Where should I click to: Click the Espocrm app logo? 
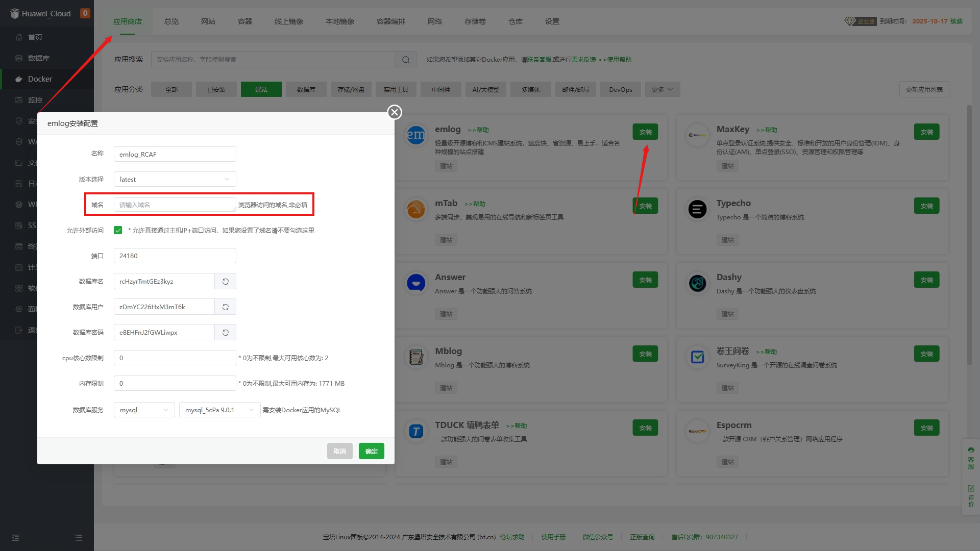pyautogui.click(x=697, y=431)
